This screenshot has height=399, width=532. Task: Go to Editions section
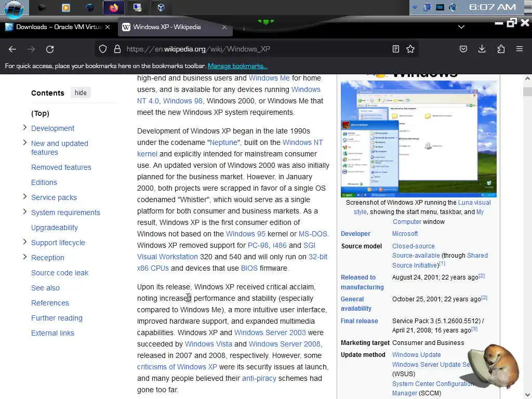(x=44, y=182)
